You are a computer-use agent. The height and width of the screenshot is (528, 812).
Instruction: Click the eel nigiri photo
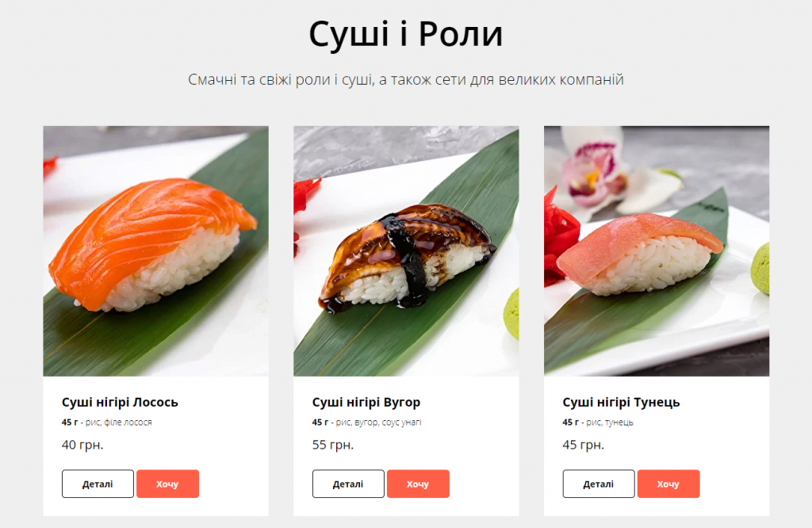[406, 251]
